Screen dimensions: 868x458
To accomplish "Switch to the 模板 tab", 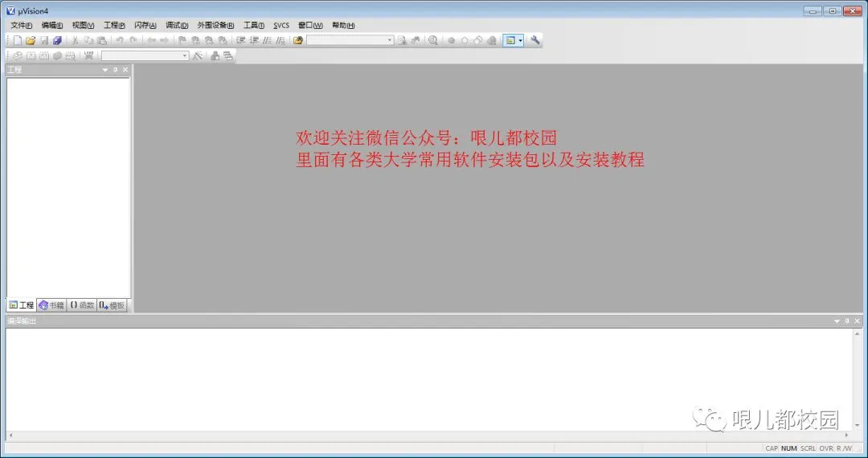I will click(x=112, y=305).
